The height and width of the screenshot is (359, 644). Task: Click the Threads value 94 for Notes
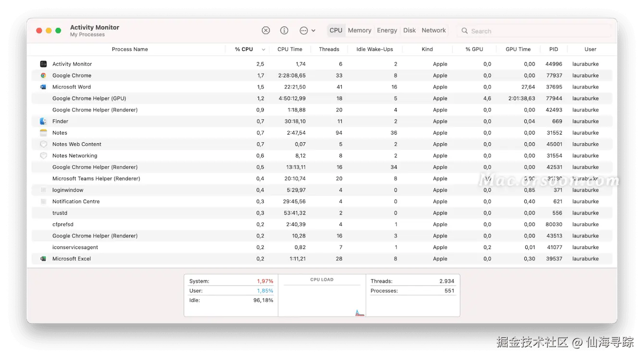339,133
